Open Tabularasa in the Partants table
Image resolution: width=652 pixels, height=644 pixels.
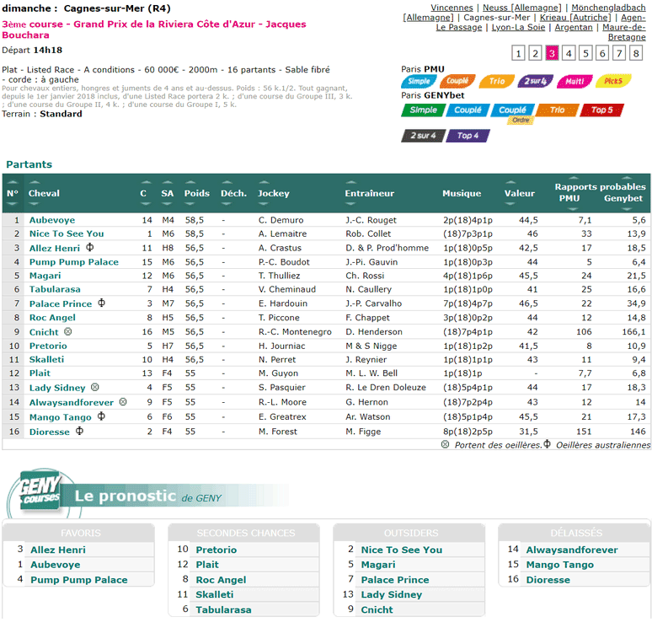55,289
